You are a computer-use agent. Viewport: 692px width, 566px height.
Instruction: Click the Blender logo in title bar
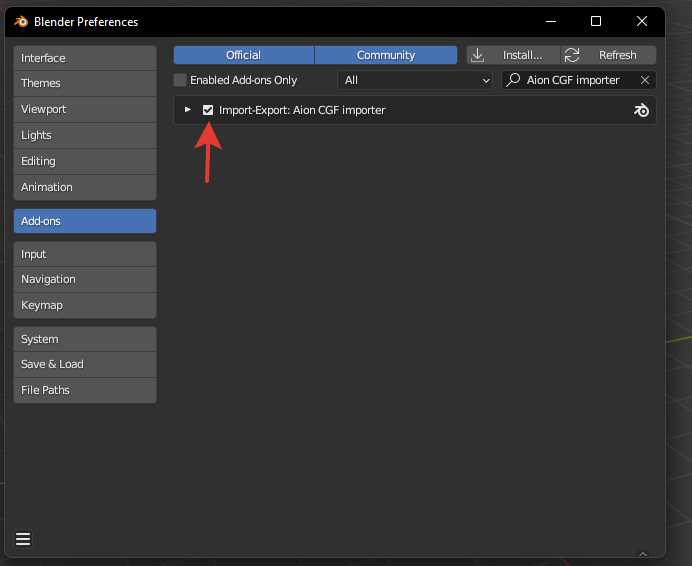click(21, 21)
